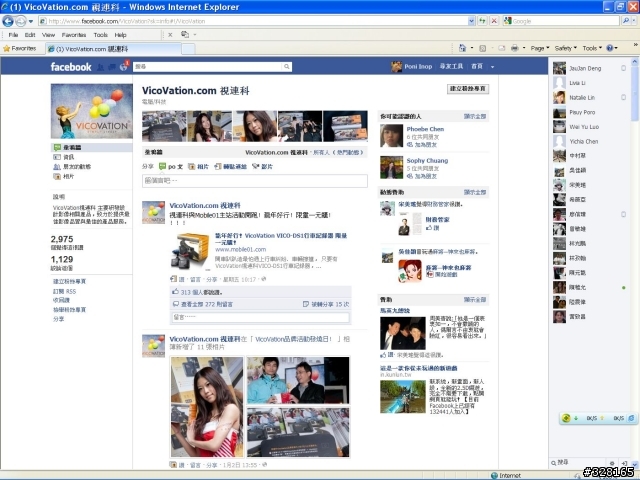Open the command bar Tools dropdown

592,48
